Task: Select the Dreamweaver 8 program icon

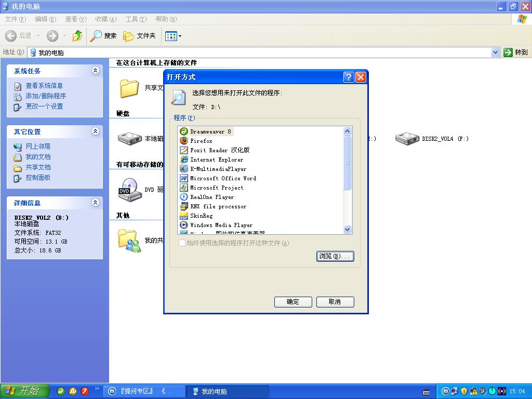Action: [183, 131]
